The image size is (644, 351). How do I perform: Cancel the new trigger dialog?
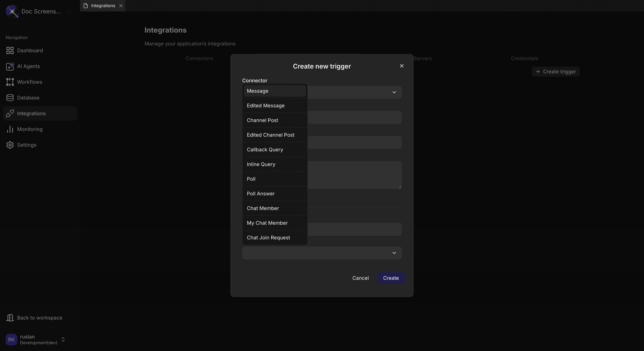click(x=360, y=278)
